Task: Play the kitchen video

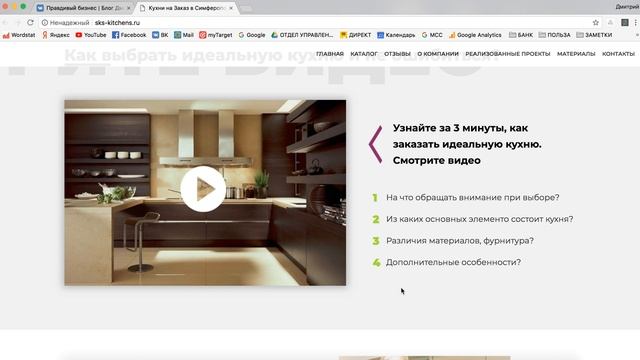Action: click(203, 189)
